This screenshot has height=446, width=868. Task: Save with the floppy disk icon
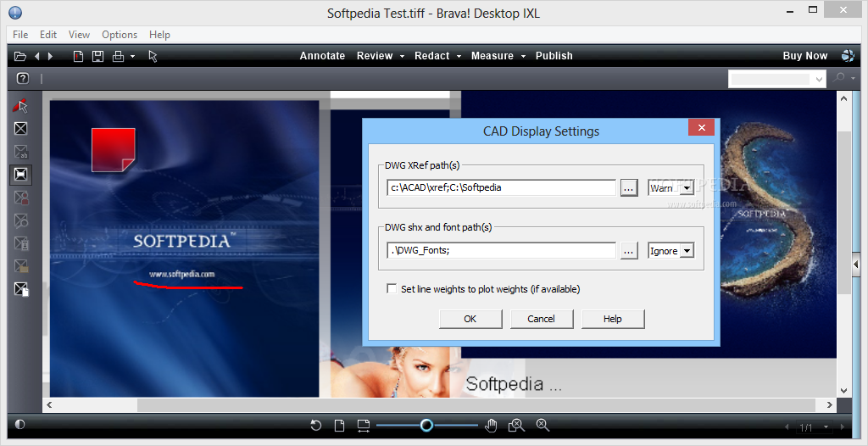pos(98,56)
